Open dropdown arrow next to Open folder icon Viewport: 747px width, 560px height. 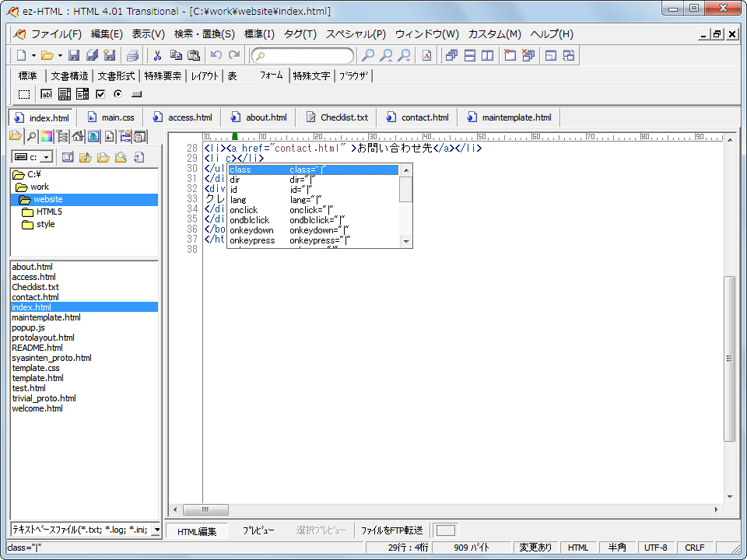(60, 55)
